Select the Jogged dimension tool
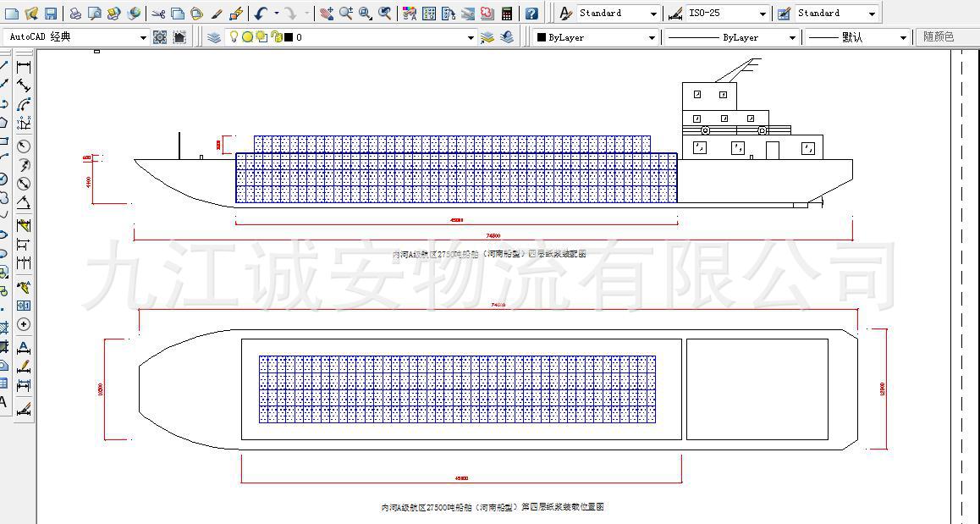This screenshot has height=524, width=980. coord(24,165)
